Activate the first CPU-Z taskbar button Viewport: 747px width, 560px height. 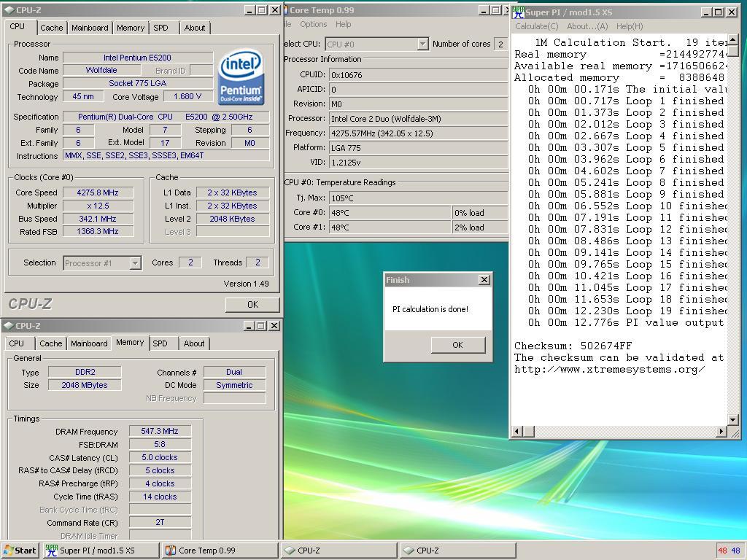click(338, 551)
